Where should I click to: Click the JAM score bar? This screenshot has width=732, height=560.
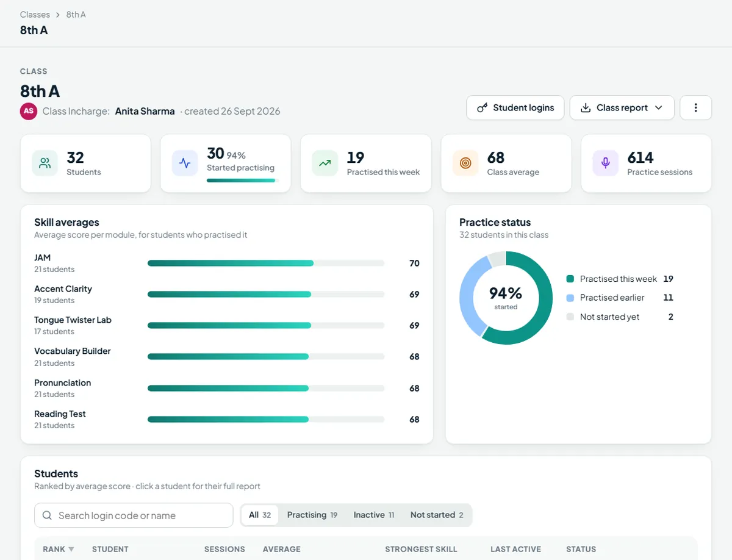266,264
